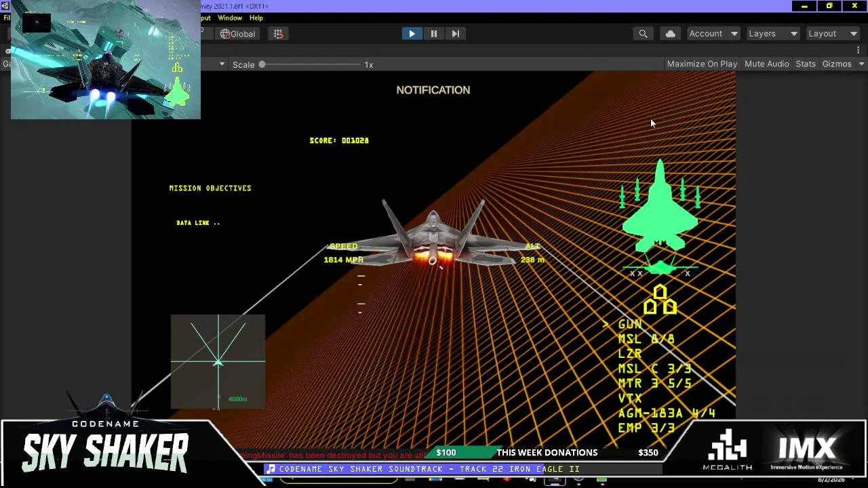Start Play mode with the Play button
Viewport: 868px width, 488px height.
tap(412, 34)
